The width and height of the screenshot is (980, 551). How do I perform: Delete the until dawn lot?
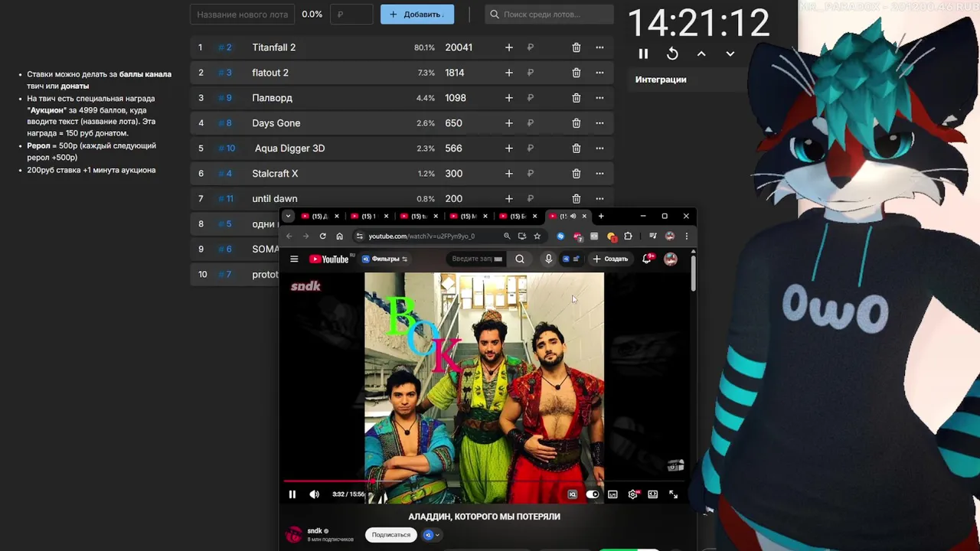(x=577, y=199)
